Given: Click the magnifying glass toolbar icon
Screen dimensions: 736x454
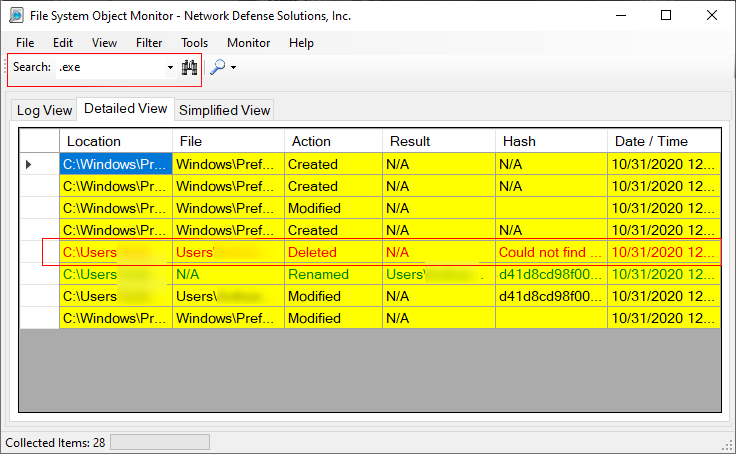Looking at the screenshot, I should 217,68.
